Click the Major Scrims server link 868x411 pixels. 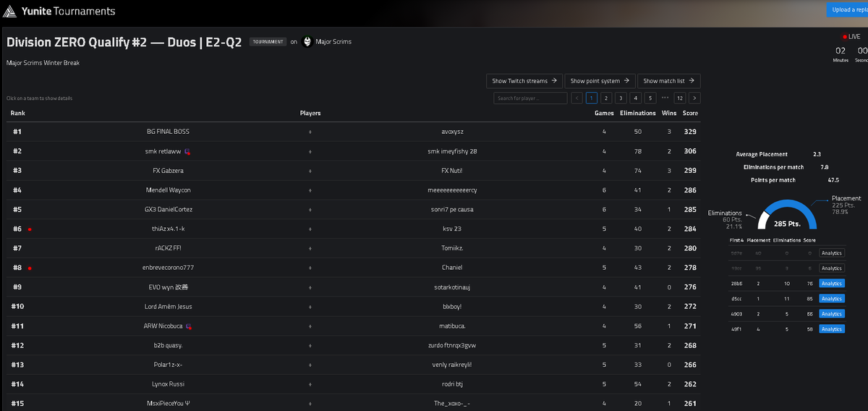pos(333,42)
